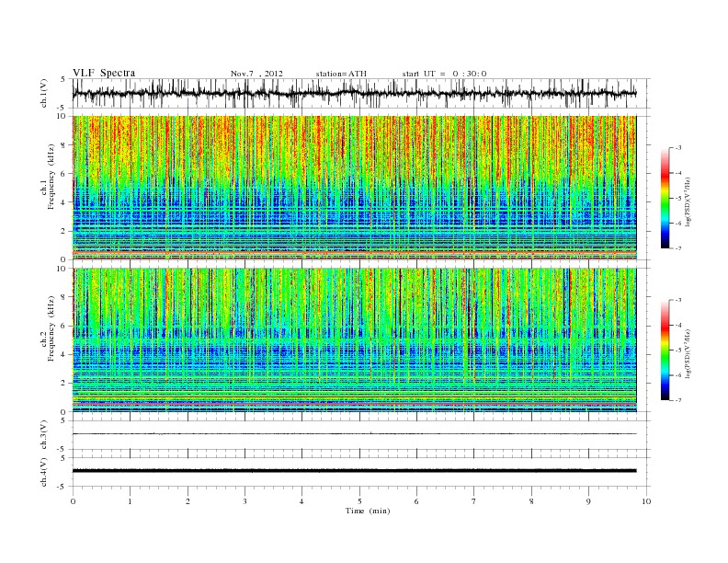Click the "Time (min)" axis label

coord(368,511)
